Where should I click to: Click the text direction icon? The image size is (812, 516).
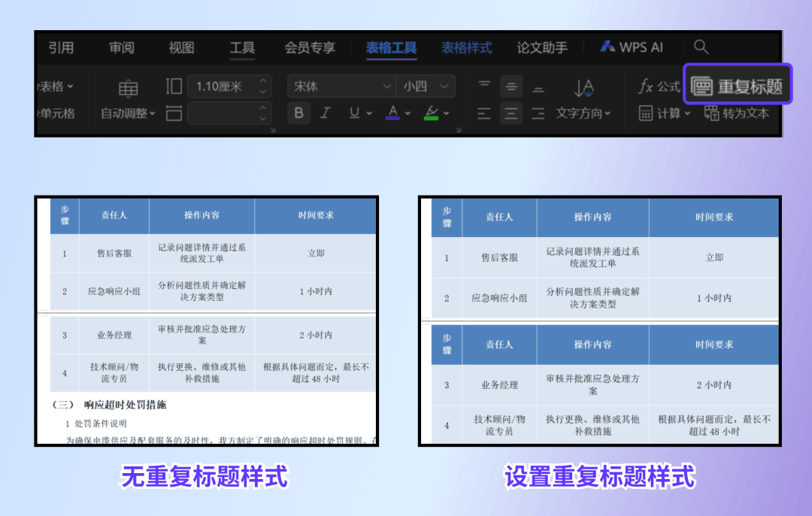click(x=583, y=88)
